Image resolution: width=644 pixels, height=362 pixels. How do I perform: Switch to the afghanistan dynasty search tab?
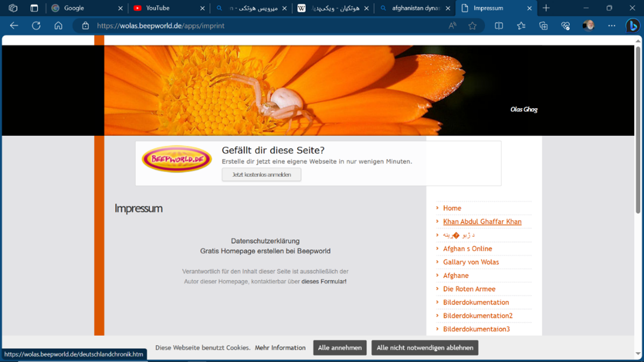click(x=415, y=8)
